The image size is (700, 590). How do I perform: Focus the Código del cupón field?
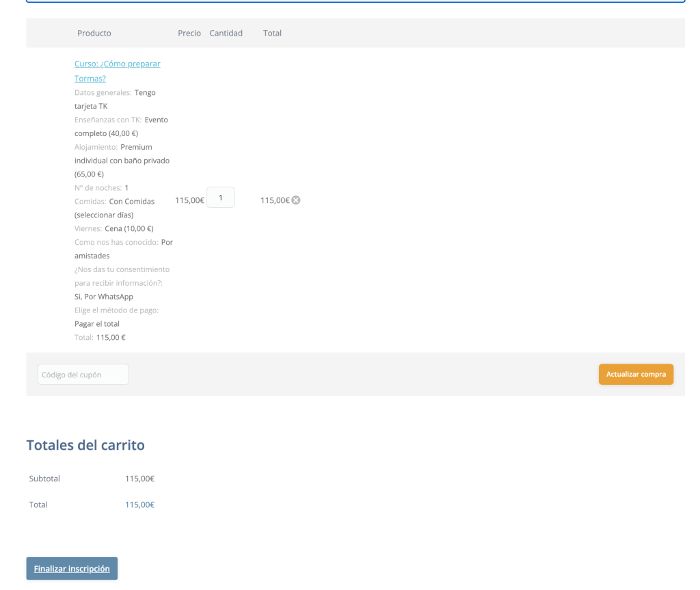pos(83,374)
